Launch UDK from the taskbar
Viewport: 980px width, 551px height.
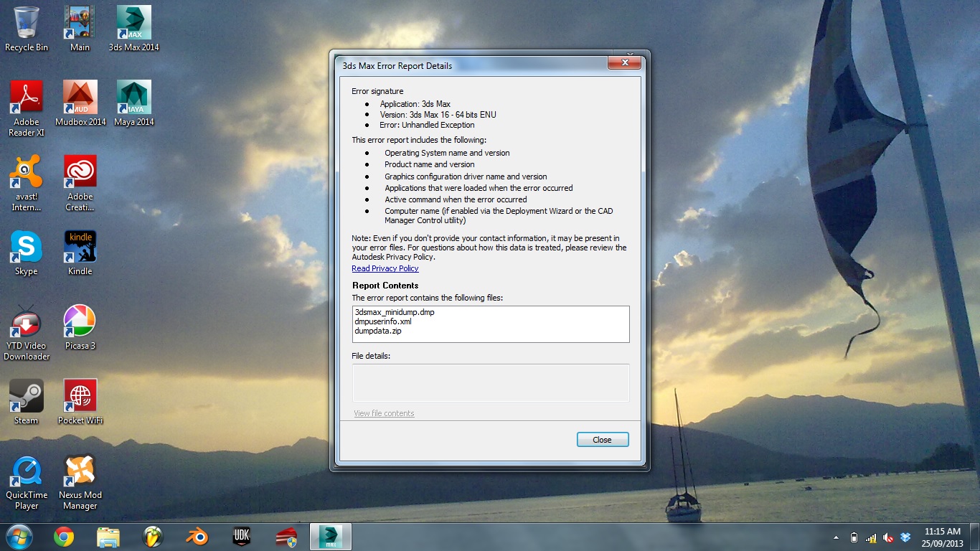[242, 537]
